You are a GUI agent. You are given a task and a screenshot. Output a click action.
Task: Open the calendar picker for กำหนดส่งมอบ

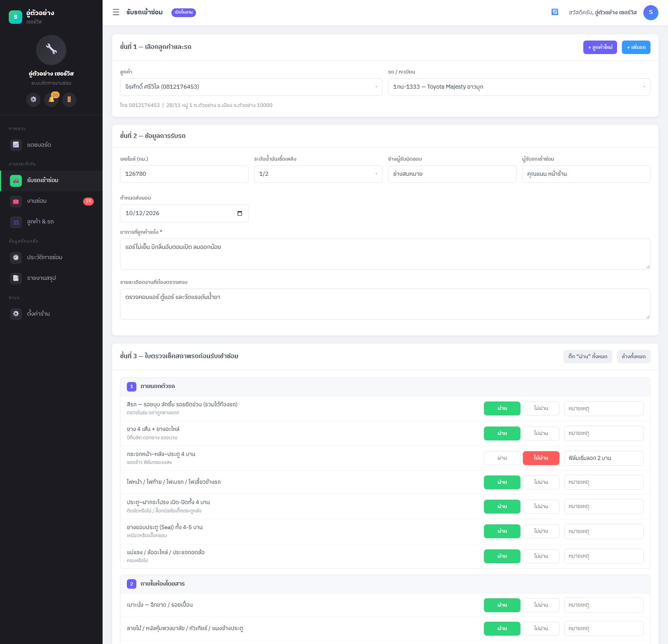pos(239,213)
